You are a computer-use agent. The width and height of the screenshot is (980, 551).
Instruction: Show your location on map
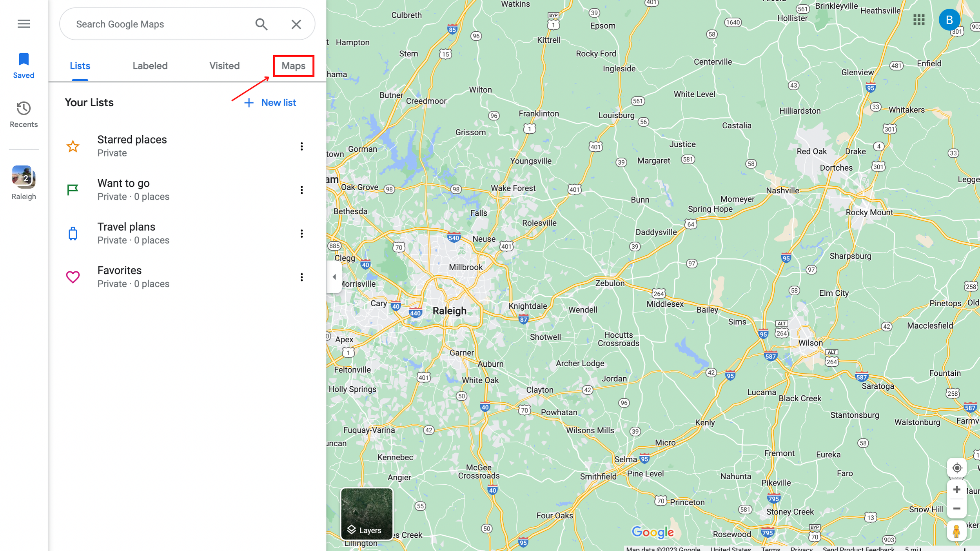(956, 467)
